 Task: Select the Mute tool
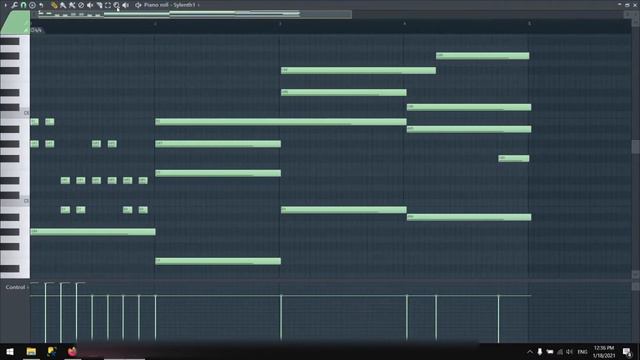(90, 5)
